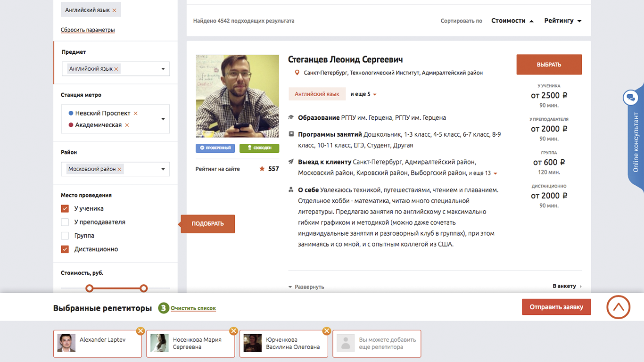Viewport: 644px width, 362px height.
Task: Click the 'от 2000 ₽' Дистанционно price
Action: (549, 196)
